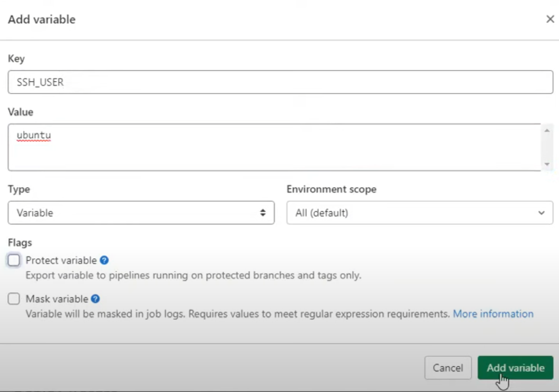The width and height of the screenshot is (559, 392).
Task: Enable the Protect variable checkbox
Action: pyautogui.click(x=14, y=260)
